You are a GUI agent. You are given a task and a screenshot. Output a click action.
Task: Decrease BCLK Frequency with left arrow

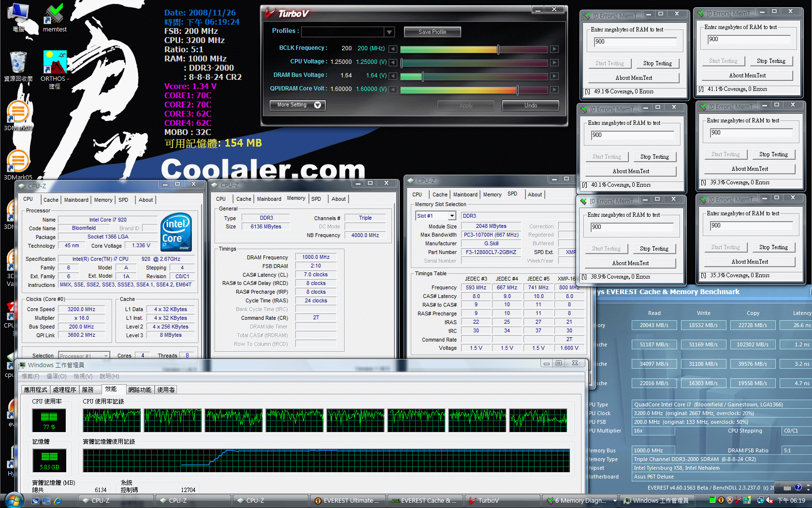pos(393,49)
